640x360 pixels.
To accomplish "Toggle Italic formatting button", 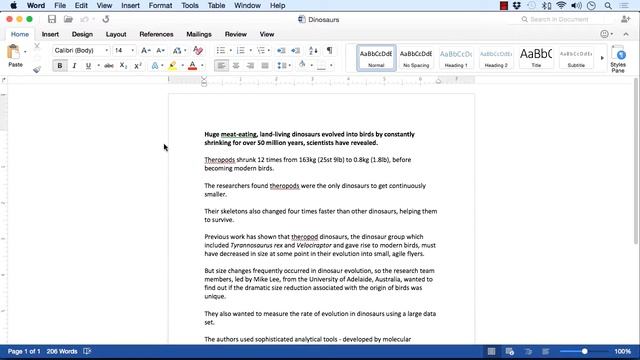I will [x=74, y=66].
